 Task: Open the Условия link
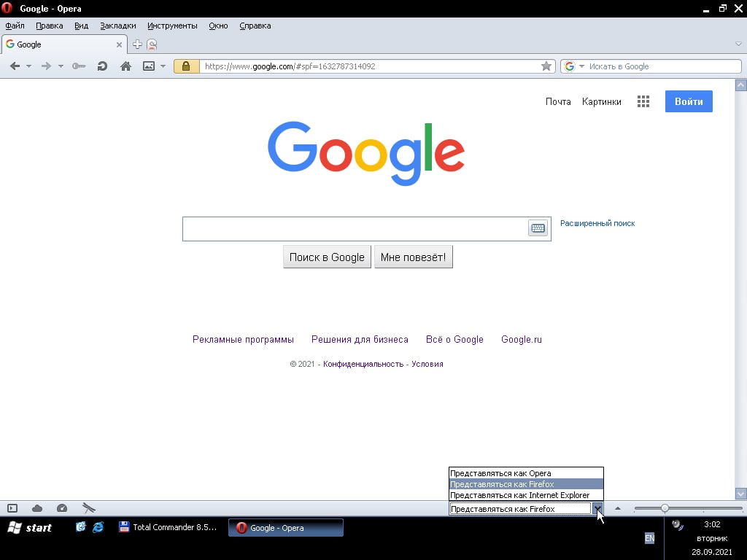coord(427,365)
